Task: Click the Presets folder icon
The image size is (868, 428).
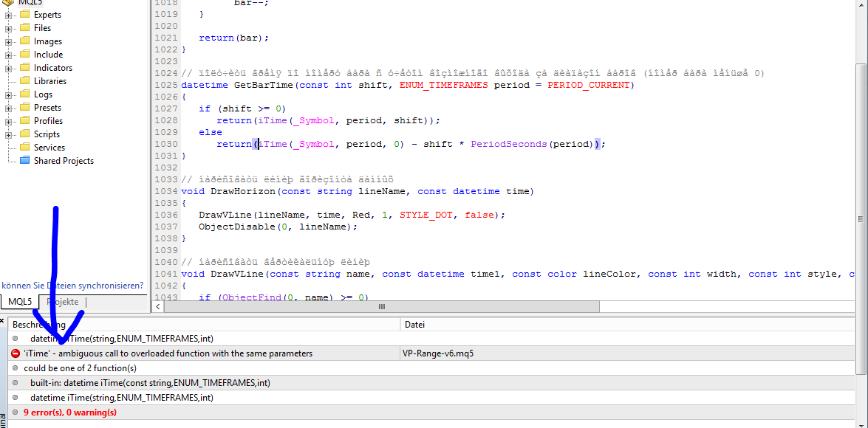Action: click(24, 108)
